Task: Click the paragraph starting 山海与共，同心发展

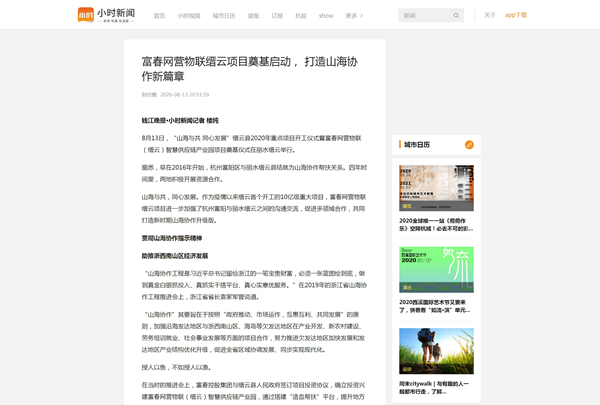Action: pos(254,209)
